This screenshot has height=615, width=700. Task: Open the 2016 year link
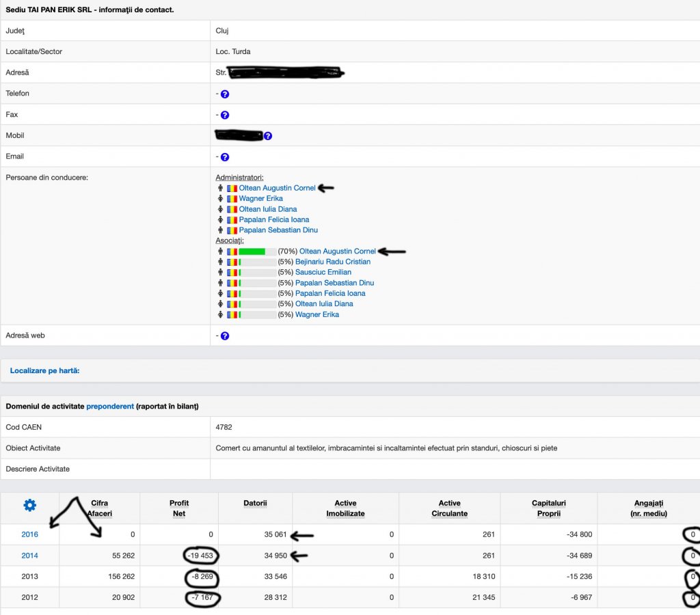[30, 534]
